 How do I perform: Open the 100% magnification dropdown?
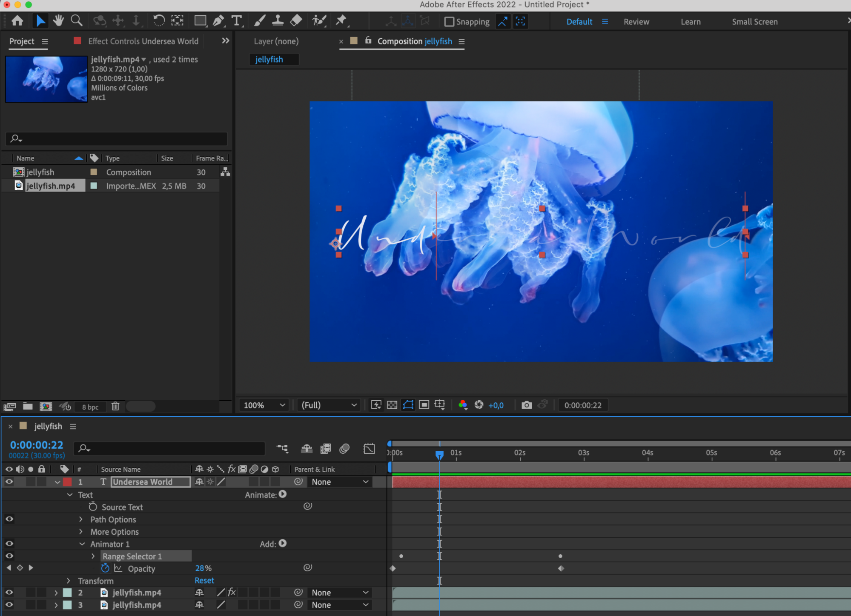(264, 405)
